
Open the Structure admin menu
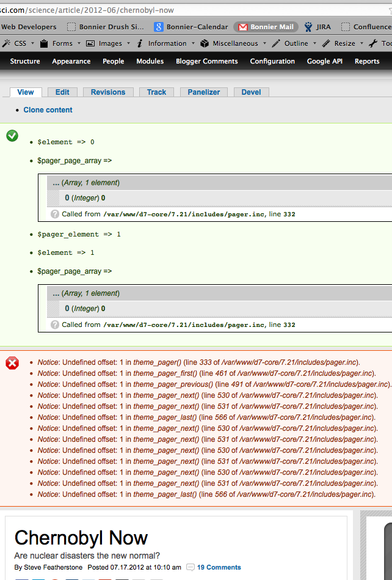click(25, 61)
